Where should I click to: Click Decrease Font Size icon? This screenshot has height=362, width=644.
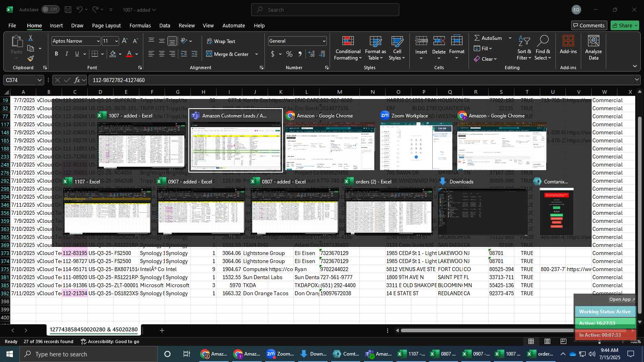[135, 41]
